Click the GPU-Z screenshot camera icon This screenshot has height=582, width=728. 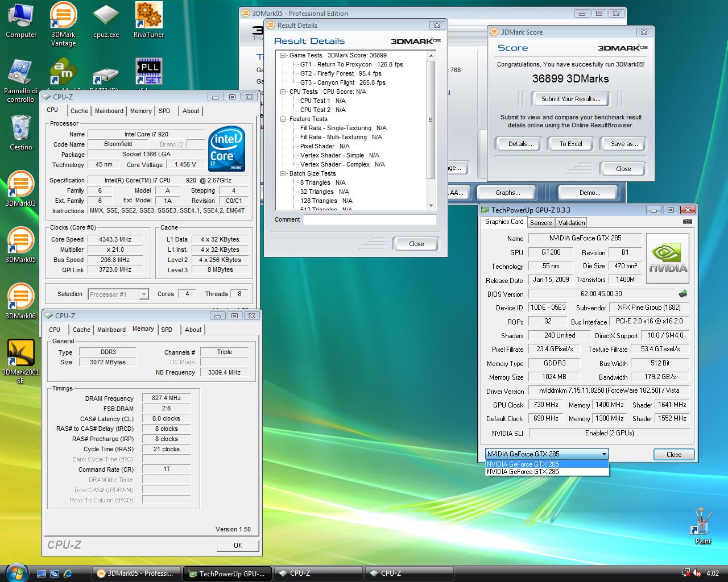tap(687, 222)
